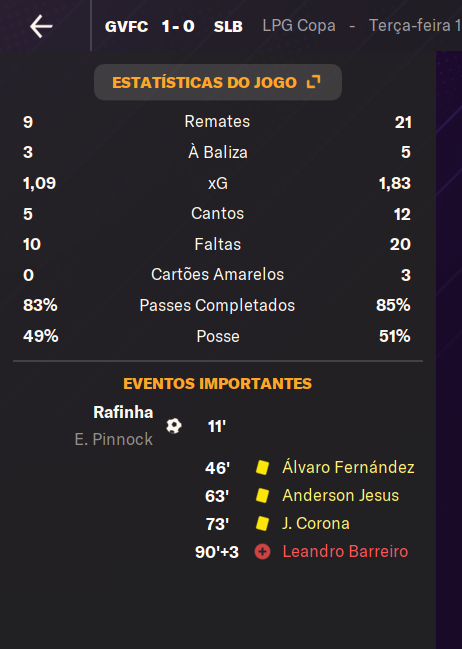Click J. Corona's yellow card icon
The width and height of the screenshot is (462, 649).
pyautogui.click(x=262, y=524)
